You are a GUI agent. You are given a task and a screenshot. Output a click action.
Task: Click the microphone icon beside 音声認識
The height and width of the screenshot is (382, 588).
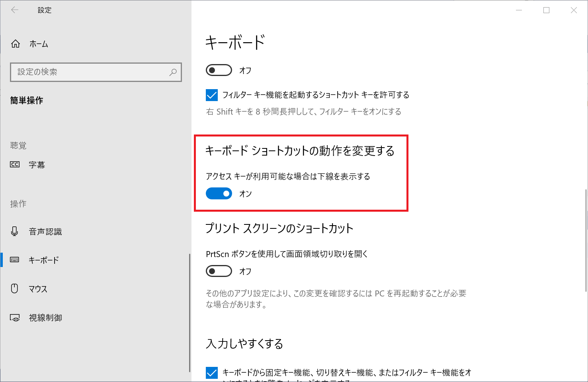pyautogui.click(x=15, y=232)
